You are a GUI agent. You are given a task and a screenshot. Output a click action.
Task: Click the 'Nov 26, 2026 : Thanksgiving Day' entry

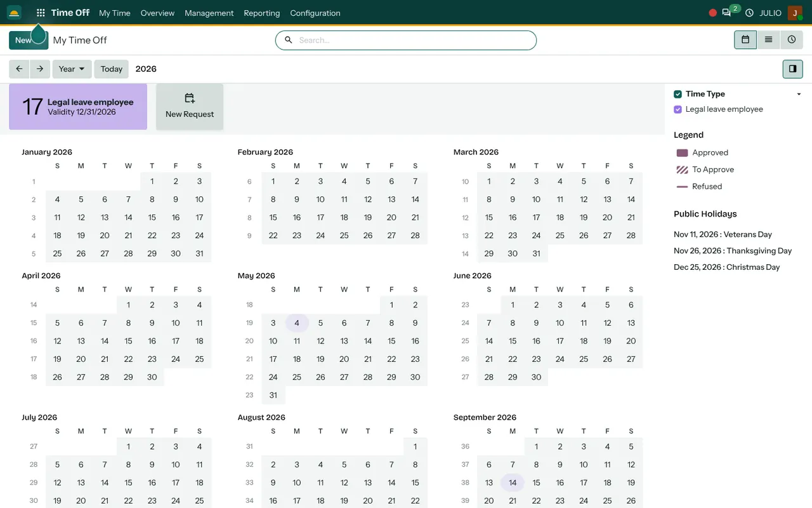[733, 251]
